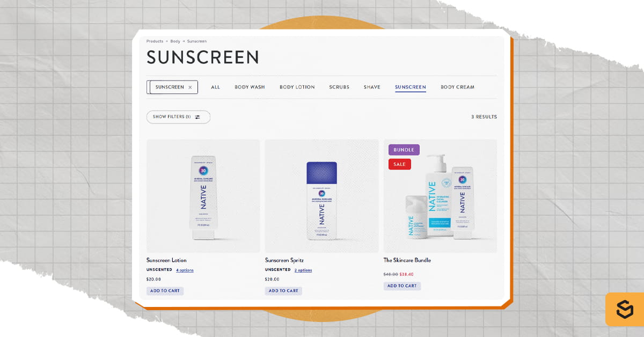
Task: Switch to the BODY WASH tab
Action: coord(250,87)
